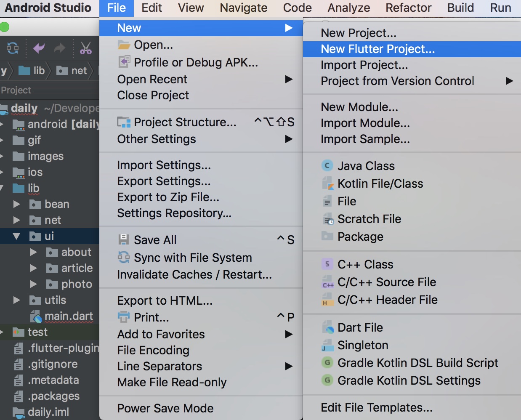This screenshot has width=521, height=420.
Task: Select New Flutter Project
Action: [x=412, y=49]
